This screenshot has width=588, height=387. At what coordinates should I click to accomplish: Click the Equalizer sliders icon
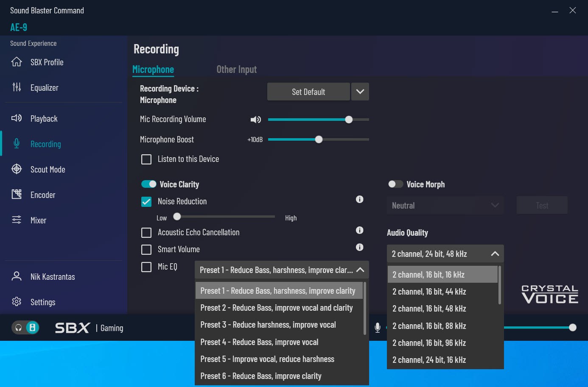click(x=17, y=87)
